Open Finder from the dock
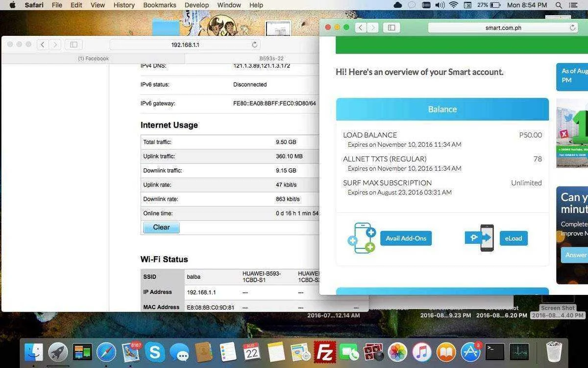 (34, 352)
